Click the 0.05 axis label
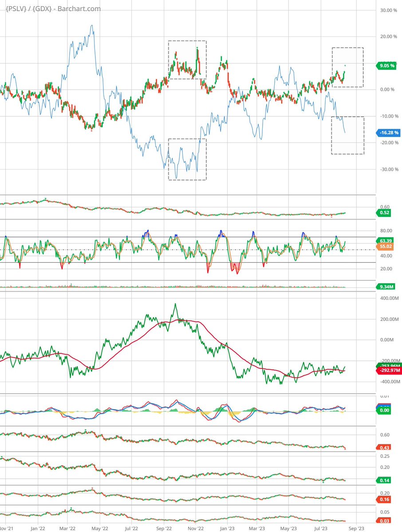Screen dimensions: 402x532 pos(385,512)
